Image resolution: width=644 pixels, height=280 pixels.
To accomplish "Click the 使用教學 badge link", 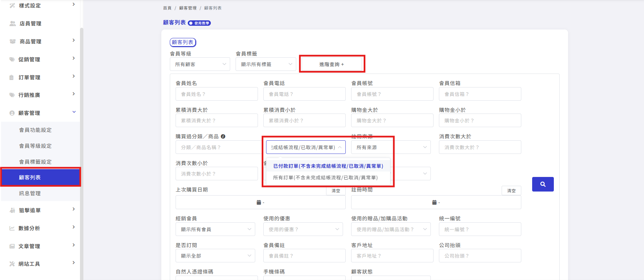I will pyautogui.click(x=199, y=23).
